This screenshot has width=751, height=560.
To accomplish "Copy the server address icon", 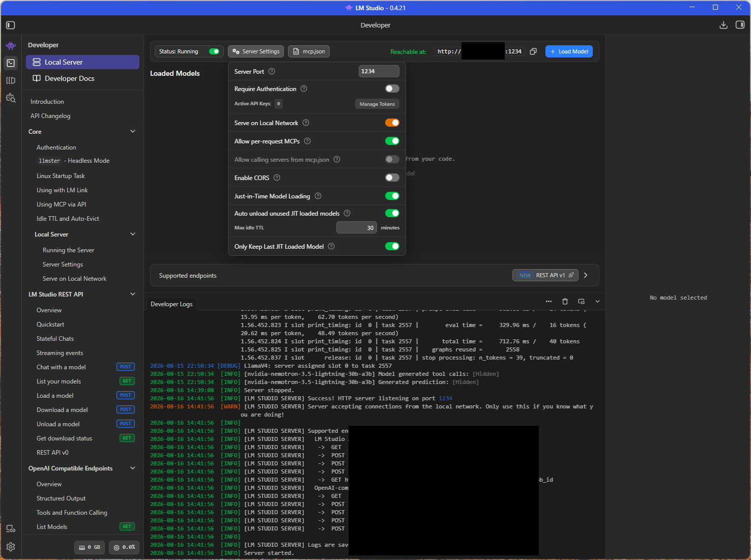I will click(533, 51).
